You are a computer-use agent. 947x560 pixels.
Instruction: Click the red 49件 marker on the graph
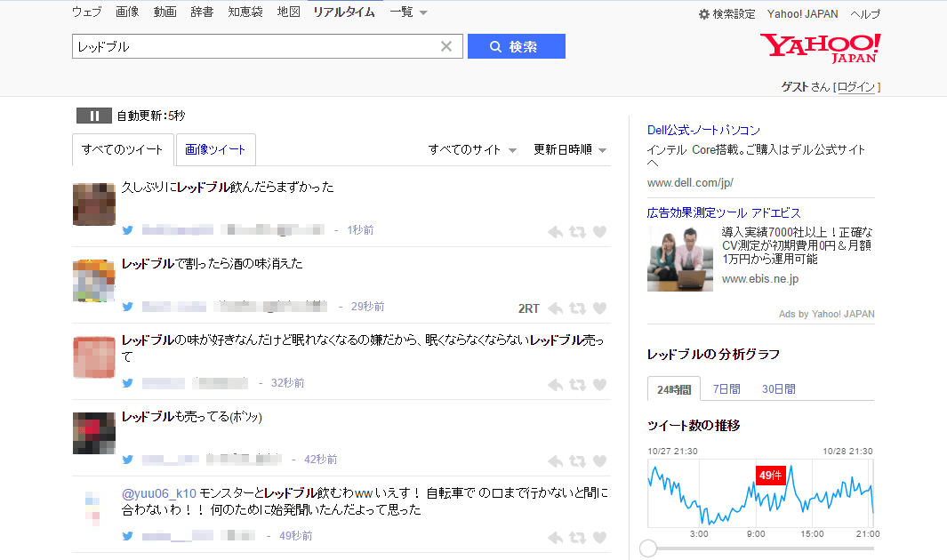click(771, 476)
